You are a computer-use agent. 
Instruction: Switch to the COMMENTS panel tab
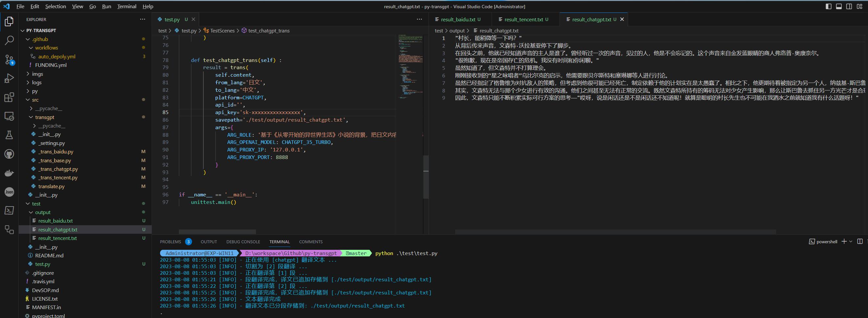pyautogui.click(x=311, y=242)
